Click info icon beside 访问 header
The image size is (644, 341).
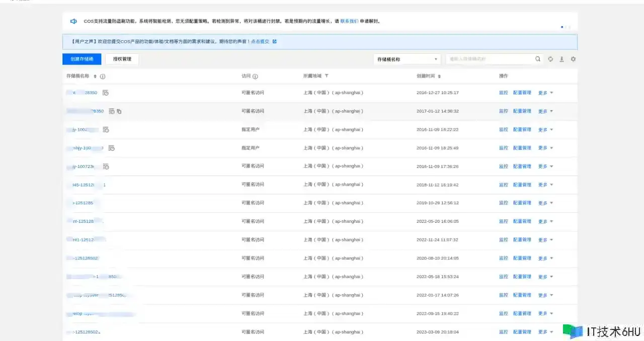(255, 76)
